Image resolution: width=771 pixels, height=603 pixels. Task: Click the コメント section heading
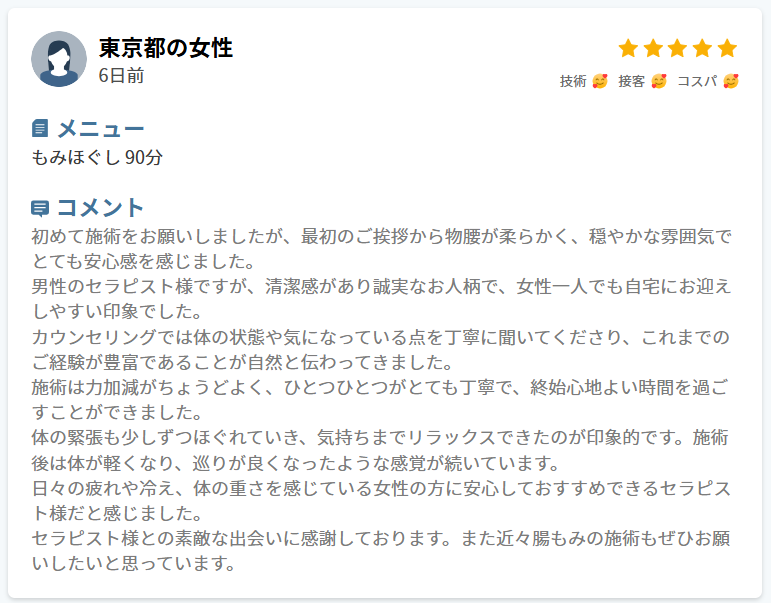pyautogui.click(x=100, y=208)
